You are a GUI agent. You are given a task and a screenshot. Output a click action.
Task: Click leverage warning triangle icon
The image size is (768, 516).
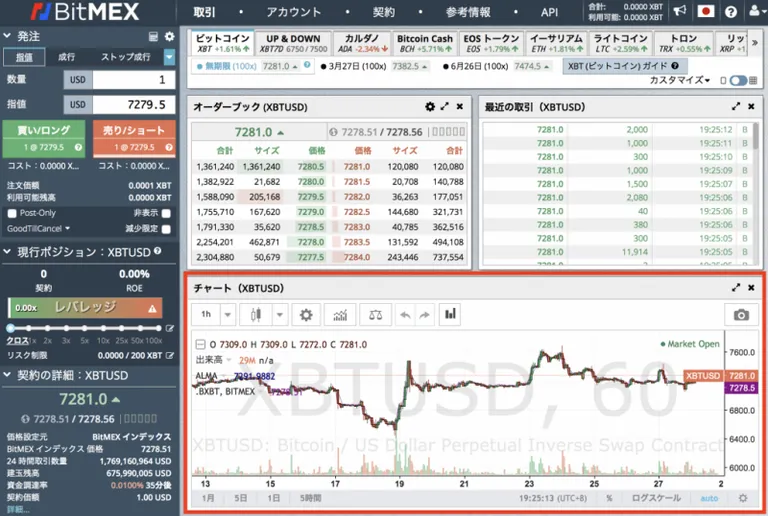152,308
